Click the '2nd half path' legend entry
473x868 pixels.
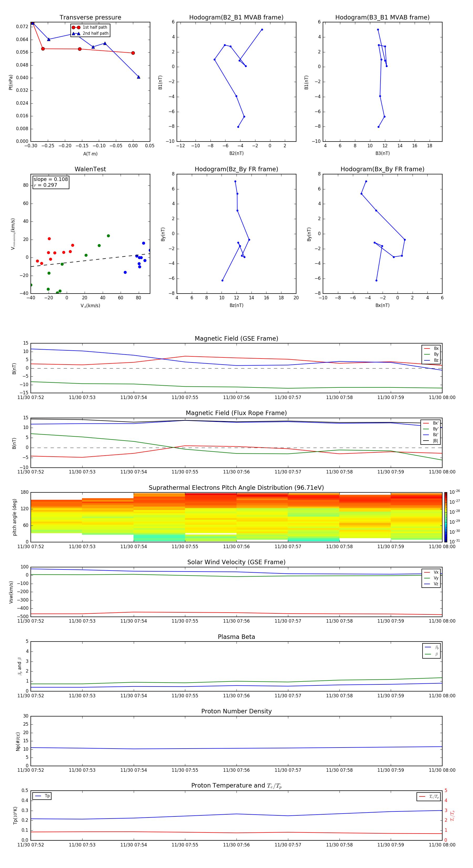[x=90, y=33]
